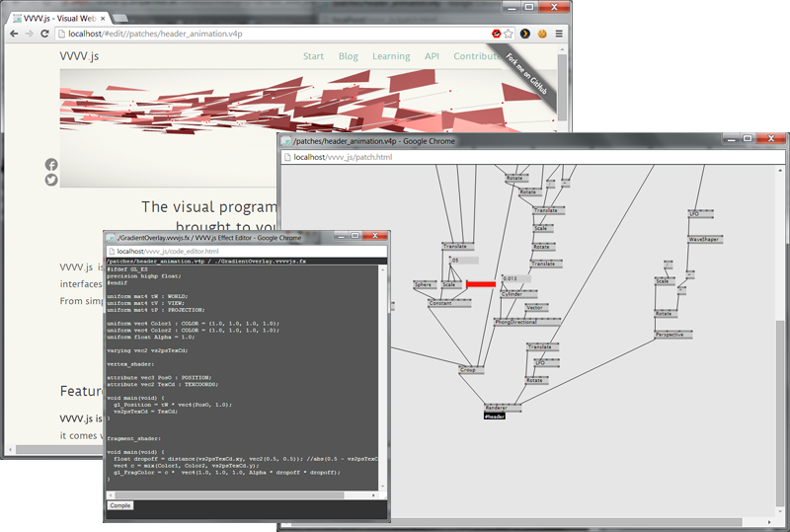The width and height of the screenshot is (790, 532).
Task: Open the Blog navigation link
Action: point(349,56)
